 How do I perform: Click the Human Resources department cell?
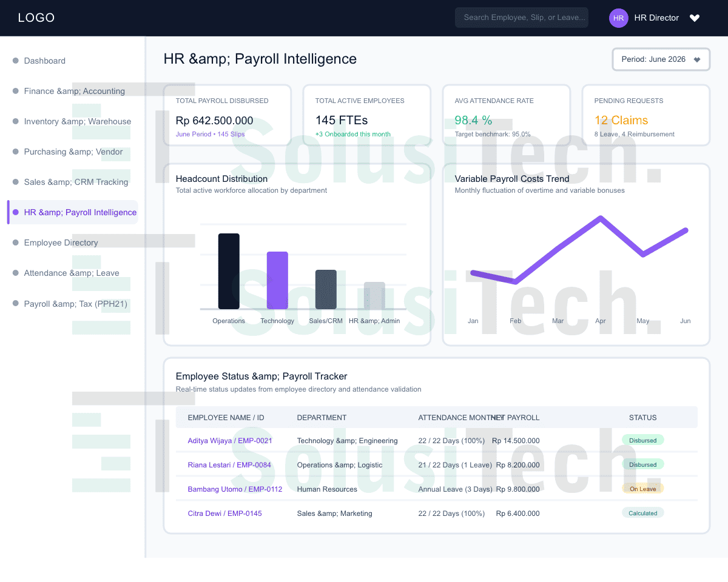pos(327,489)
